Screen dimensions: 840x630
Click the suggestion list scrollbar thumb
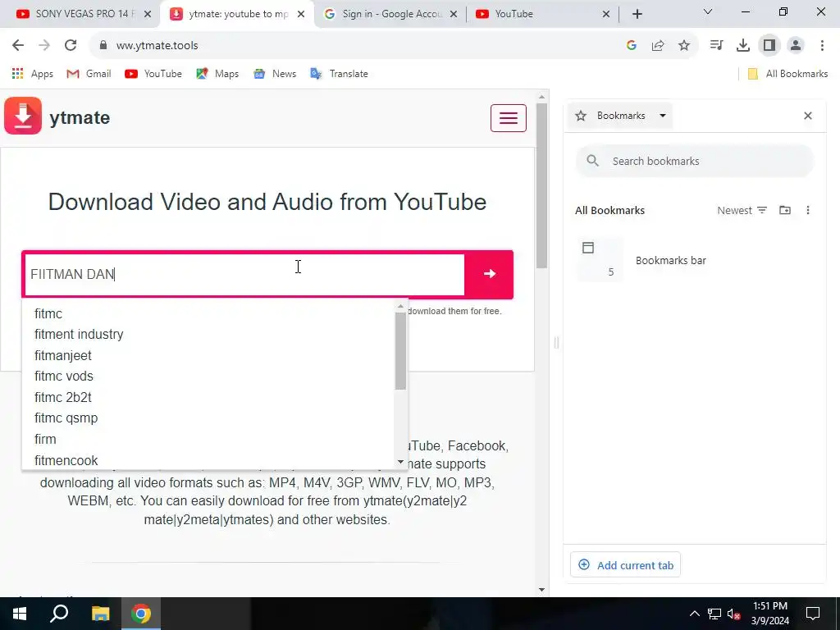click(x=400, y=351)
